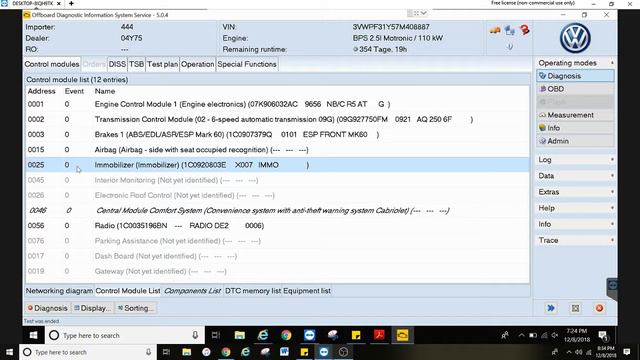Viewport: 640px width, 360px height.
Task: Open Adobe Acrobat on the remote taskbar
Action: click(x=379, y=335)
